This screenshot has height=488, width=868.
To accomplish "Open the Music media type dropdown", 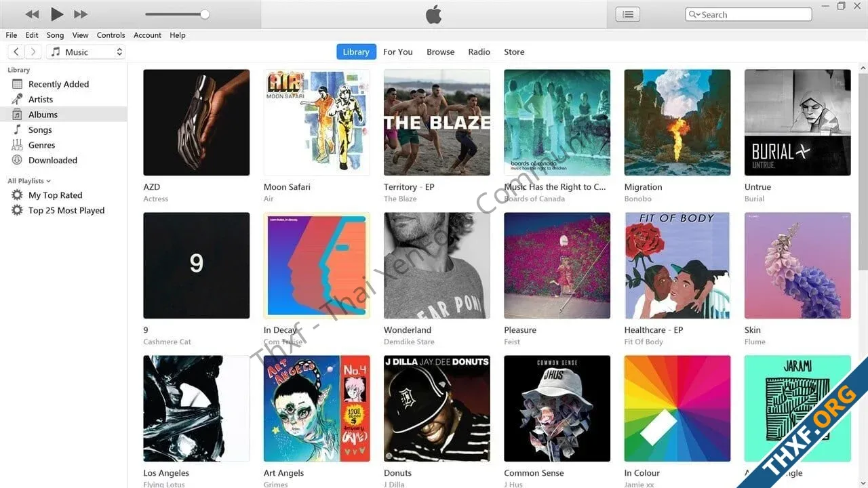I will click(x=86, y=52).
